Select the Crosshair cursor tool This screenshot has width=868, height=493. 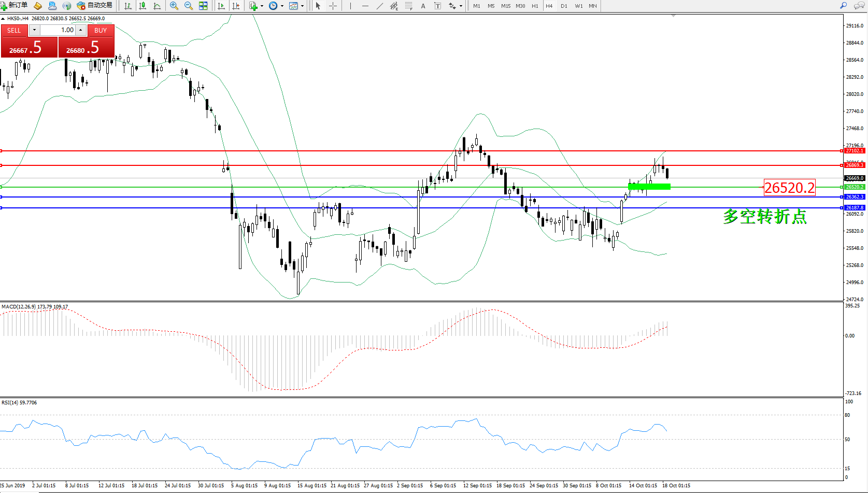(x=333, y=6)
